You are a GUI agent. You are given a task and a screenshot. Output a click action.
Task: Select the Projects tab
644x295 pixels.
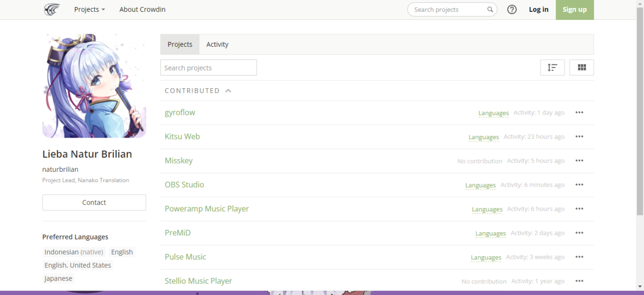[x=180, y=45]
